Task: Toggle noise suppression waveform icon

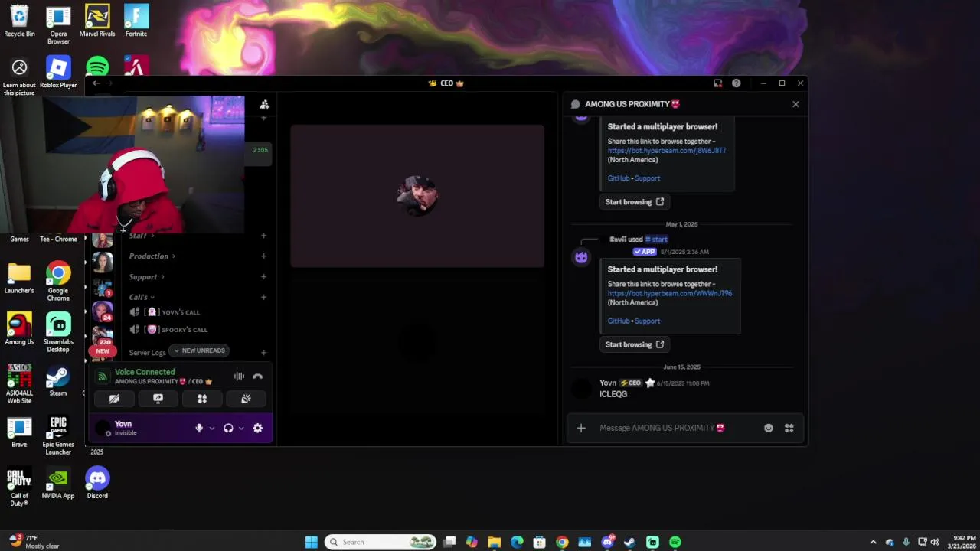Action: 239,377
